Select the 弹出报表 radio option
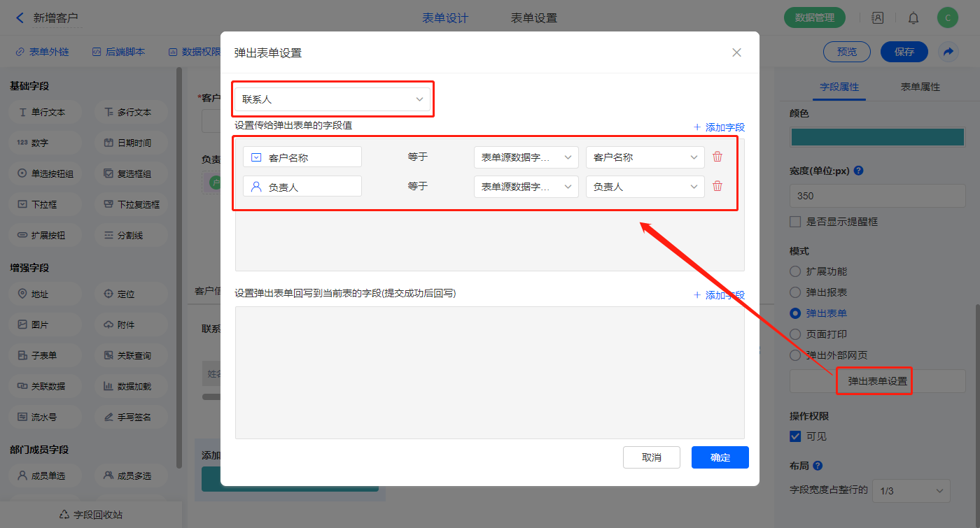980x528 pixels. [795, 292]
